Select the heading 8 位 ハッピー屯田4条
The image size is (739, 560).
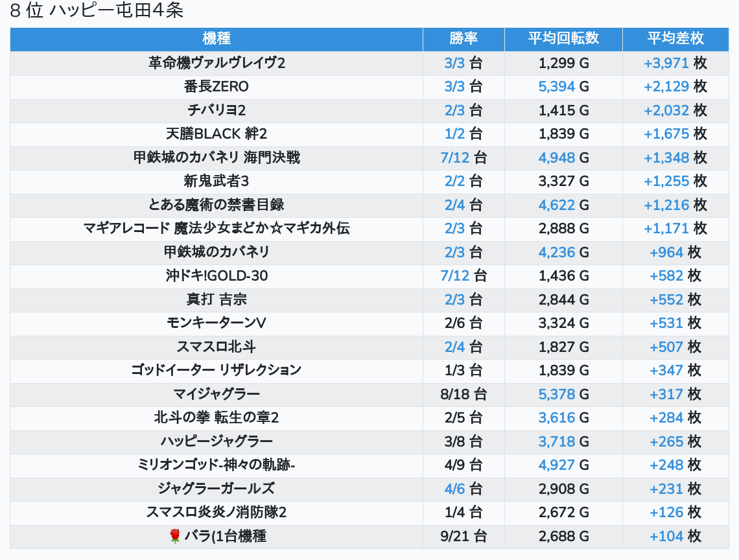pyautogui.click(x=97, y=10)
